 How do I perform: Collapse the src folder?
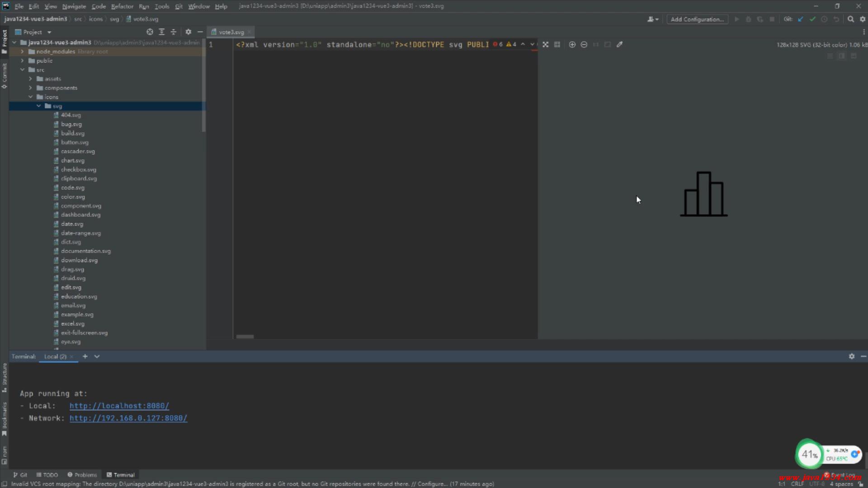point(22,70)
